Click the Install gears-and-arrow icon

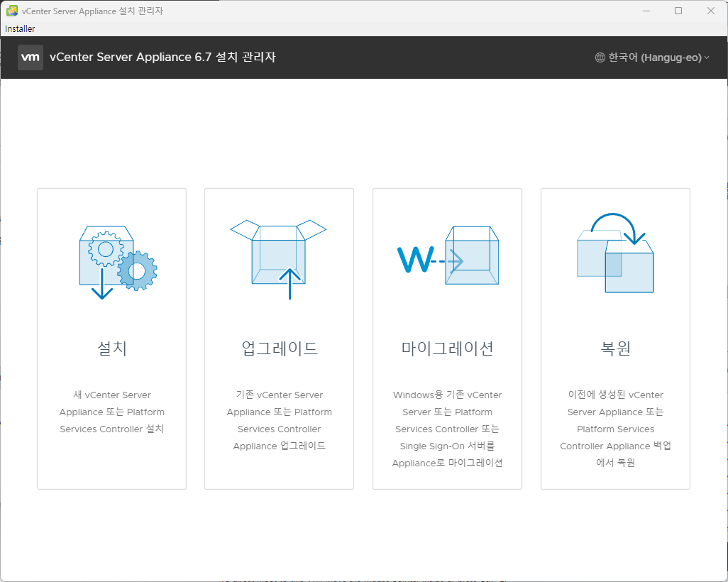tap(118, 263)
